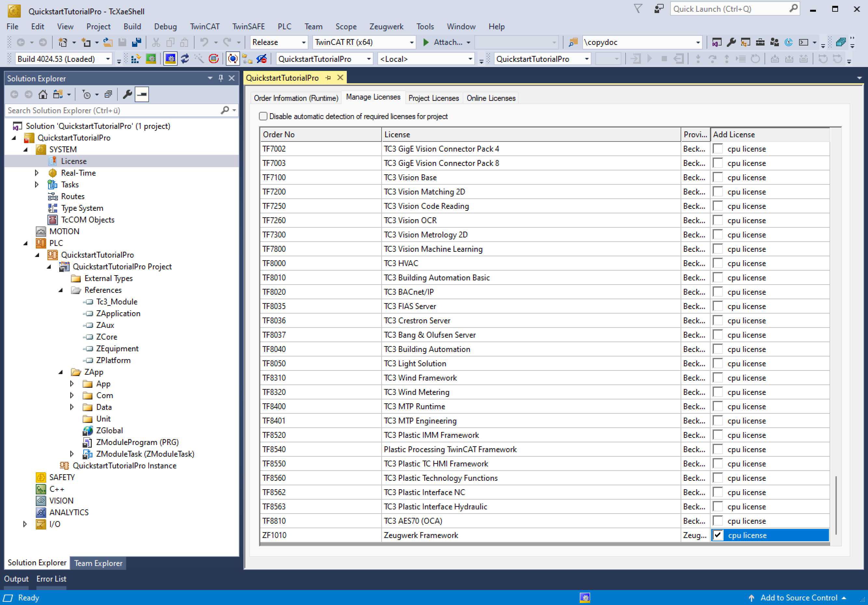Click the Command Window icon in toolbar

coord(803,42)
